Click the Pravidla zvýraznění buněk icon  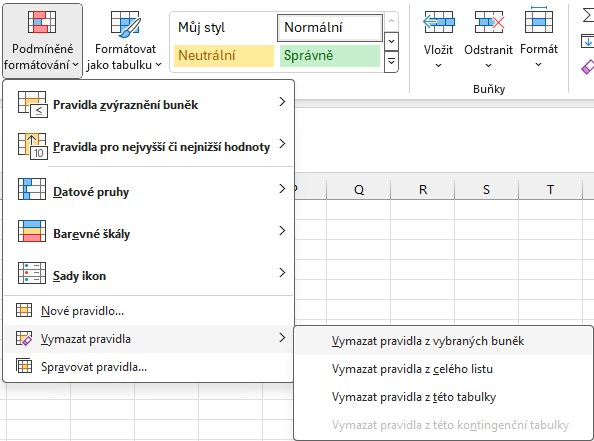tap(33, 104)
